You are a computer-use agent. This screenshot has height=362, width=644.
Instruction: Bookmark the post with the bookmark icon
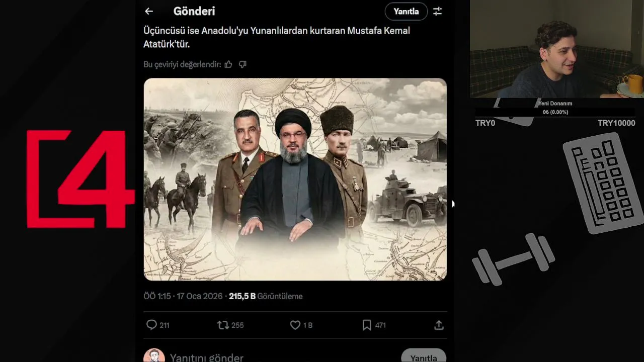[367, 325]
